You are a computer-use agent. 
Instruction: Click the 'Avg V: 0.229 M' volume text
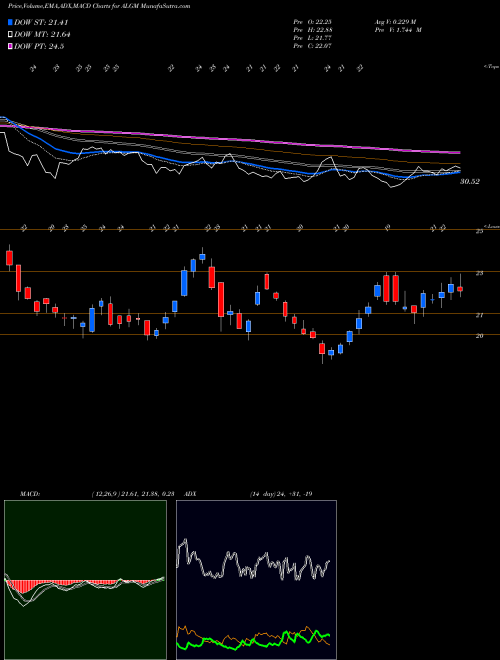pos(395,22)
